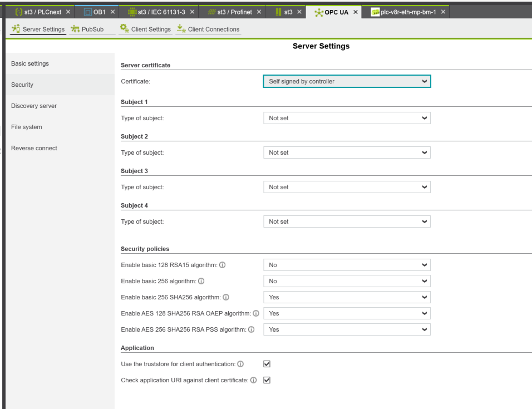The width and height of the screenshot is (532, 409).
Task: Expand Enable AES 128 SHA256 RSA OAEP dropdown
Action: tap(346, 313)
